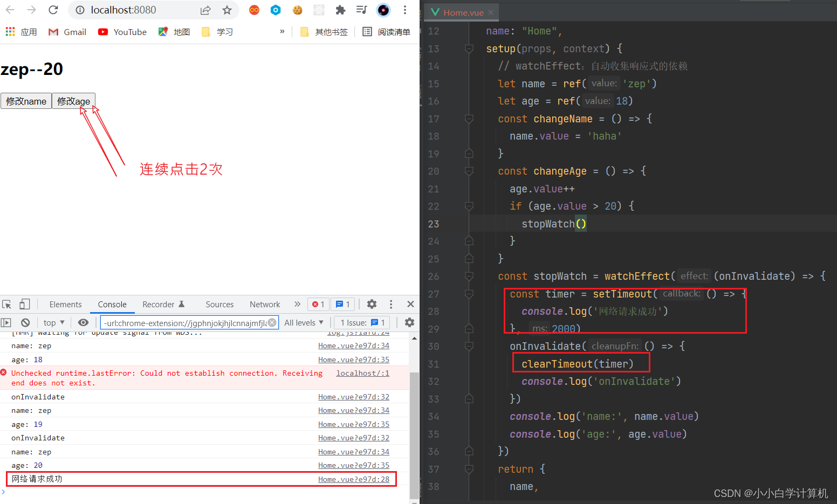The height and width of the screenshot is (504, 837).
Task: Switch to the Recorder tab
Action: pyautogui.click(x=163, y=304)
